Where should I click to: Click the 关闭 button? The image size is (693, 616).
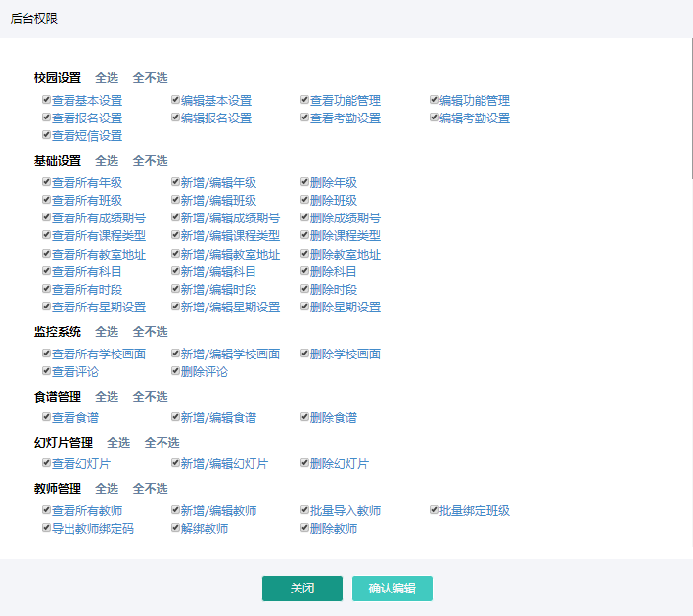[x=302, y=589]
